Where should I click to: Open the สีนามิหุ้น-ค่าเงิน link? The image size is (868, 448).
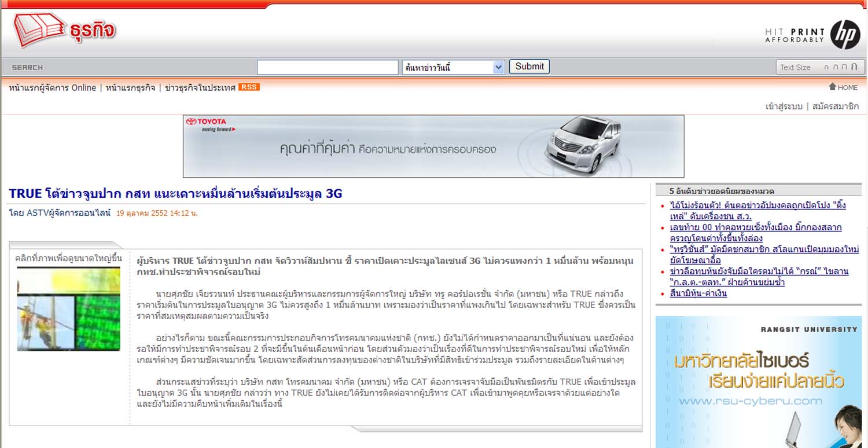point(698,293)
